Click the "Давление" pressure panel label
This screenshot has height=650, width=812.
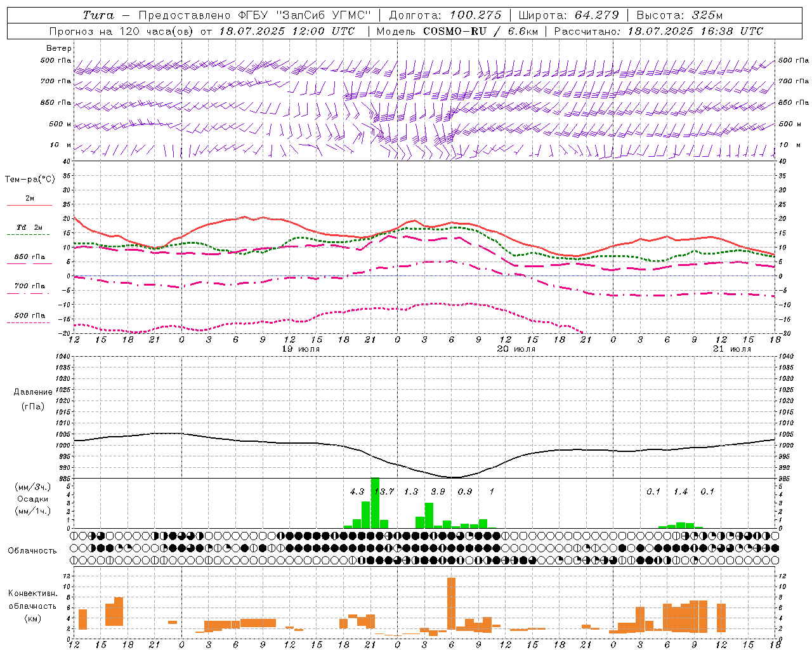click(x=33, y=392)
